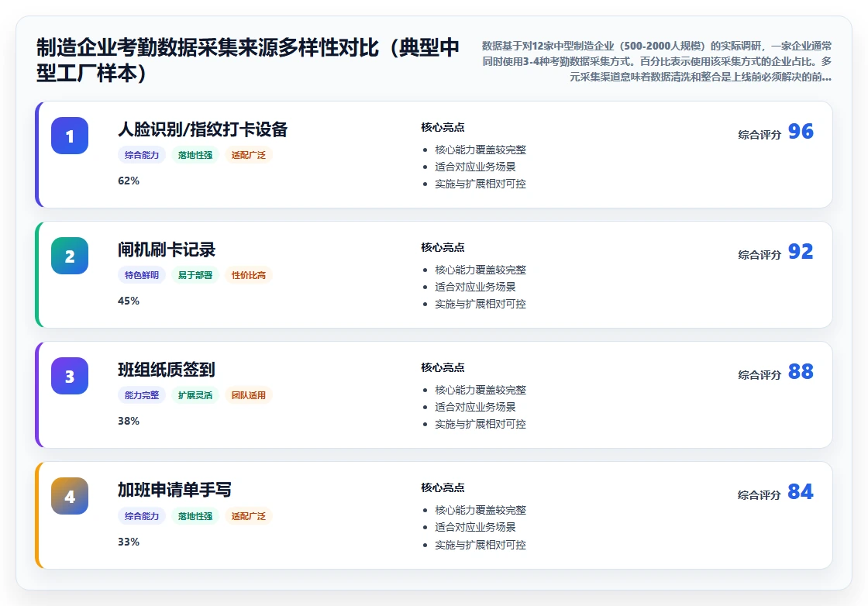The image size is (868, 606).
Task: Click the 45% usage value
Action: coord(129,301)
